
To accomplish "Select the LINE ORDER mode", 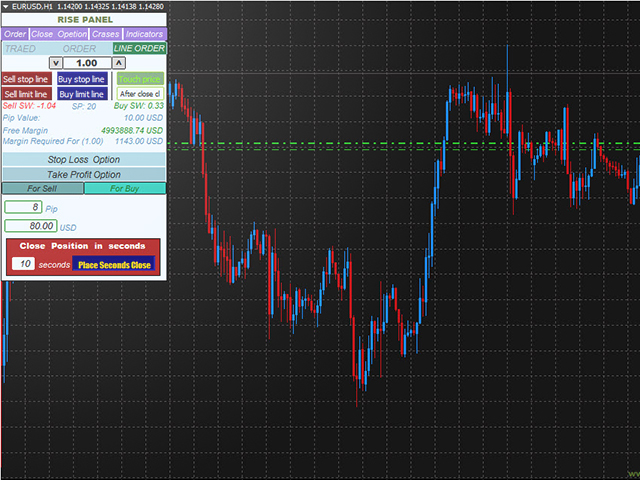I will coord(139,49).
